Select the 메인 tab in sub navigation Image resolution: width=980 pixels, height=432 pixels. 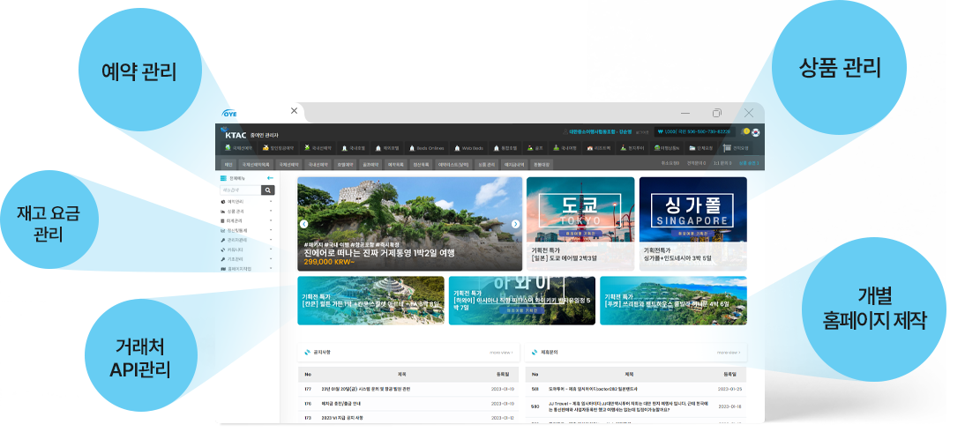(228, 164)
